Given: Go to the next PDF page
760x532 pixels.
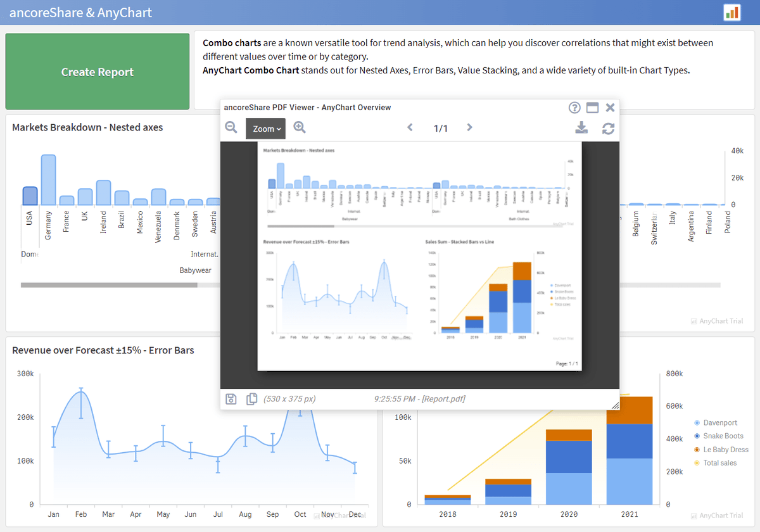Looking at the screenshot, I should coord(469,127).
